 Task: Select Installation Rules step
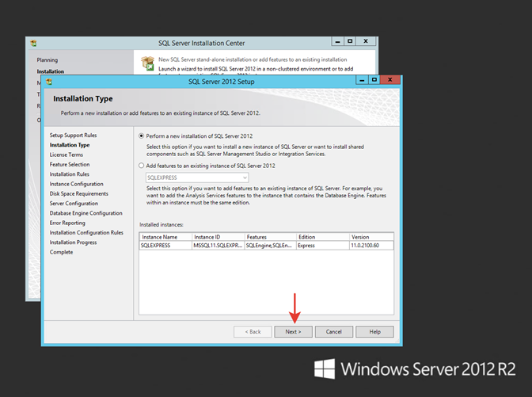[69, 174]
